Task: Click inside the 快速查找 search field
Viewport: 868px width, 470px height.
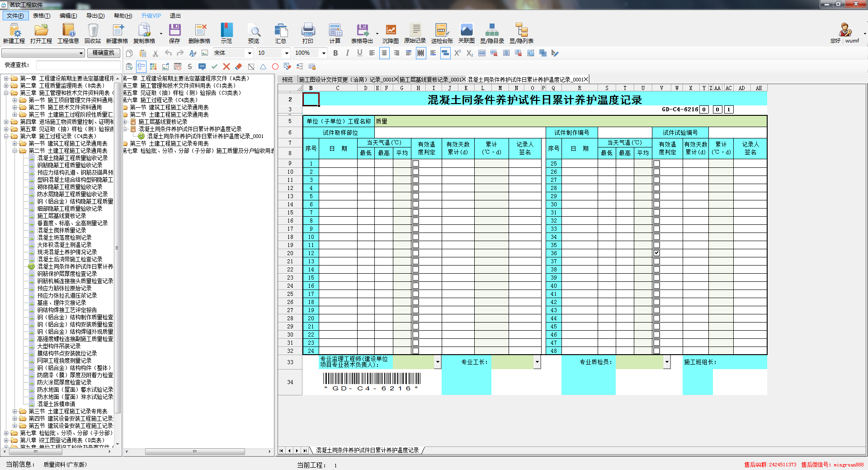Action: tap(78, 65)
